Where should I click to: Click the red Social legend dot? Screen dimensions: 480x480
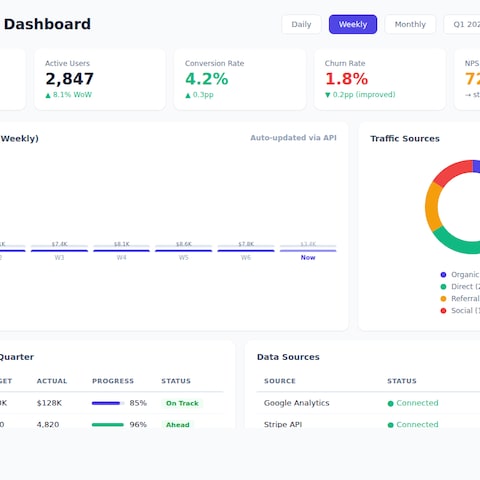pos(443,311)
